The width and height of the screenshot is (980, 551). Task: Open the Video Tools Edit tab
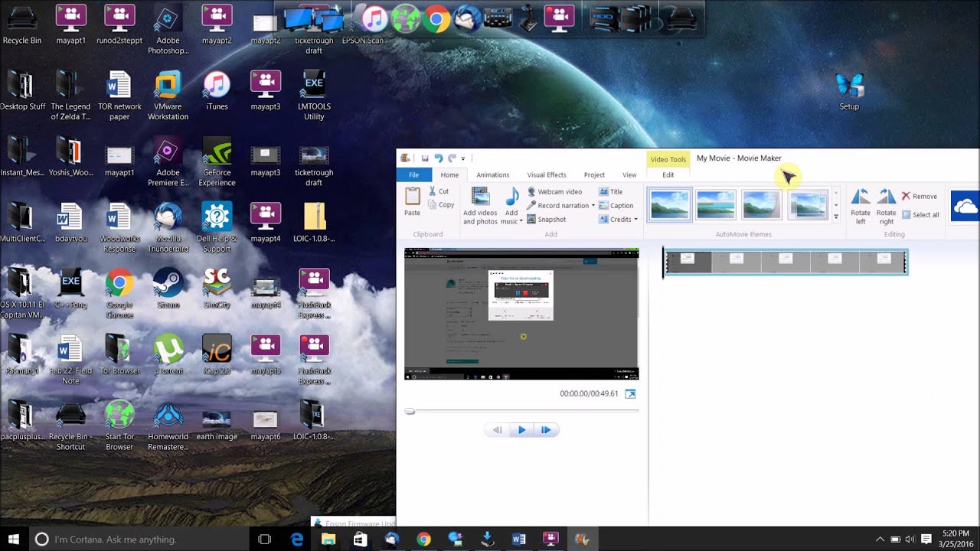[x=668, y=174]
